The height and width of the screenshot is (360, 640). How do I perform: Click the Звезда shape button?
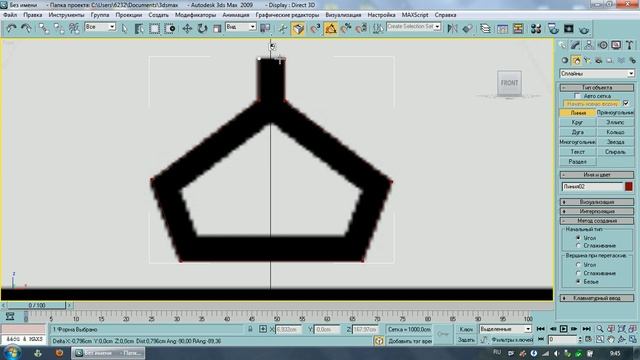pyautogui.click(x=615, y=142)
